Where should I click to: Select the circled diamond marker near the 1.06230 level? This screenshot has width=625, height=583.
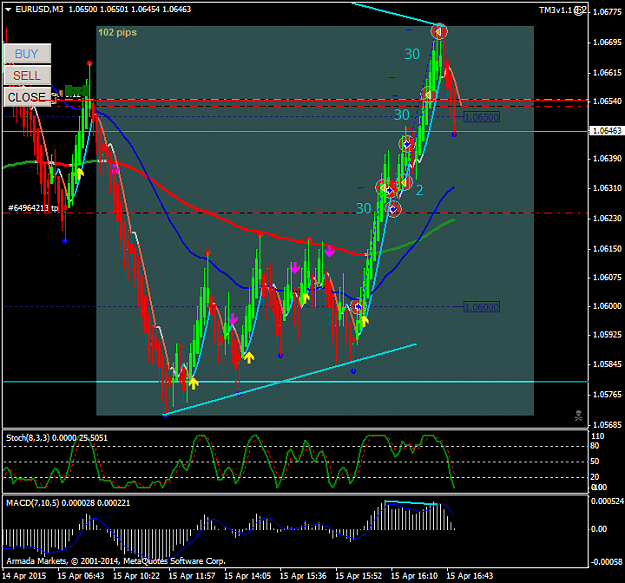point(394,209)
